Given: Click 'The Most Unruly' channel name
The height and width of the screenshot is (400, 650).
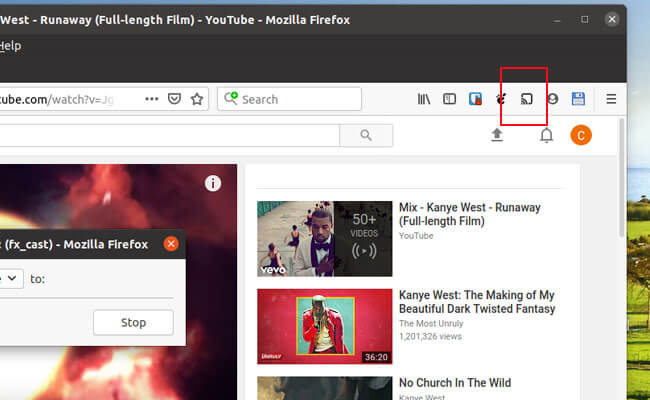Looking at the screenshot, I should tap(431, 323).
